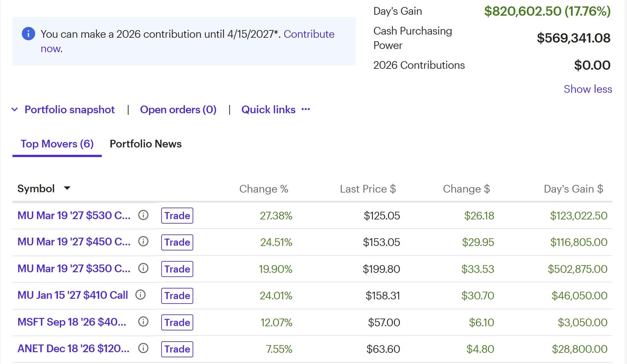Switch to the Portfolio News tab
The height and width of the screenshot is (364, 627).
tap(146, 144)
